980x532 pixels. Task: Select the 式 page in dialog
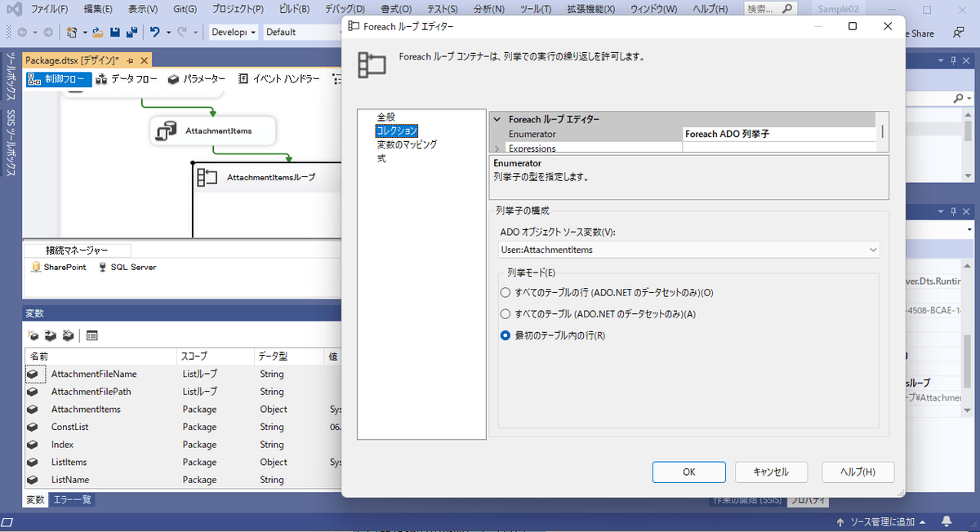click(x=381, y=158)
